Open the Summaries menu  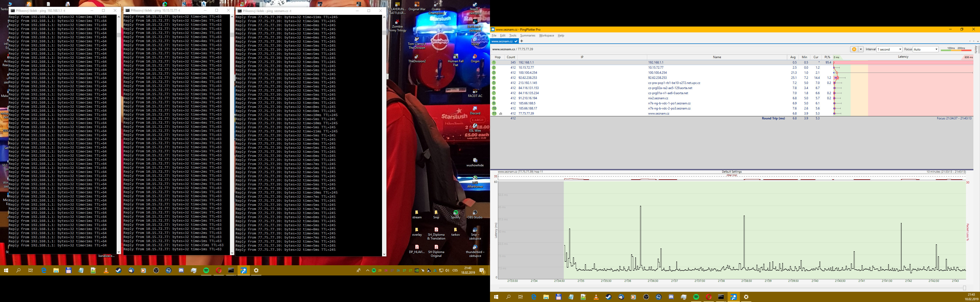527,35
